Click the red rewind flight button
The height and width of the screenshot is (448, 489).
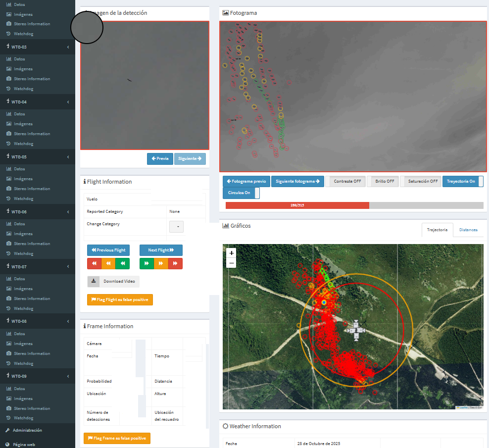point(94,264)
